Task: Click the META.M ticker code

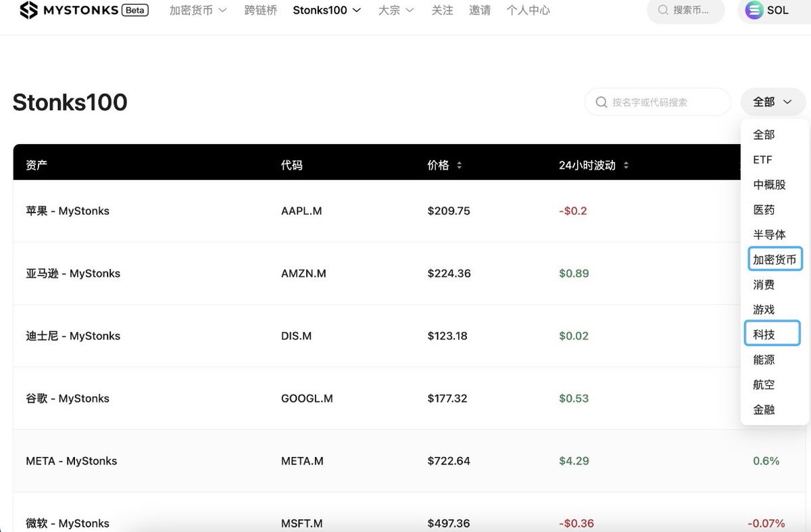Action: tap(302, 461)
